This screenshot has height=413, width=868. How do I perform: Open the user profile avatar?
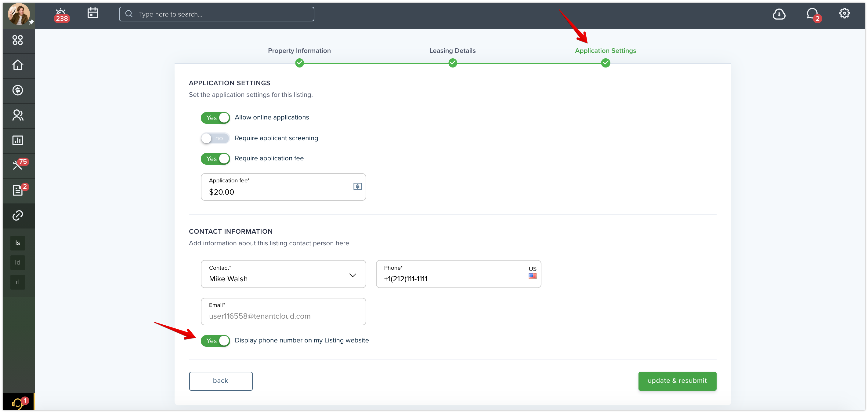pyautogui.click(x=19, y=14)
